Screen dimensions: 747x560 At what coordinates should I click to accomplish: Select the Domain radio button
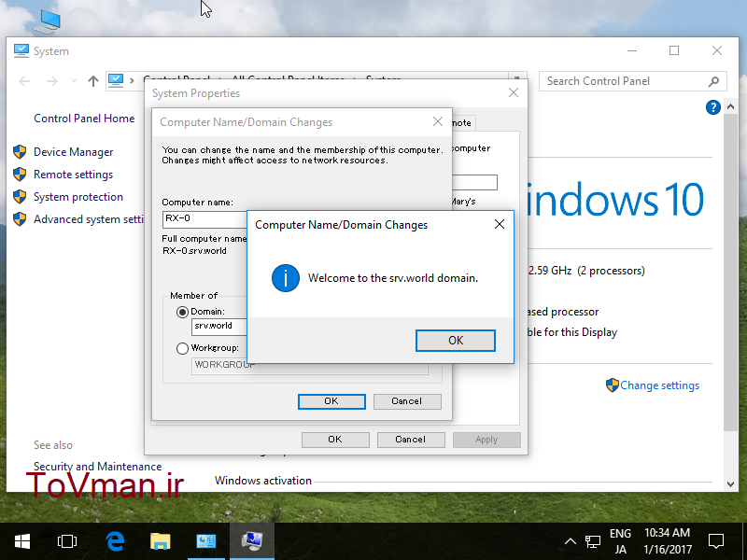click(x=182, y=312)
